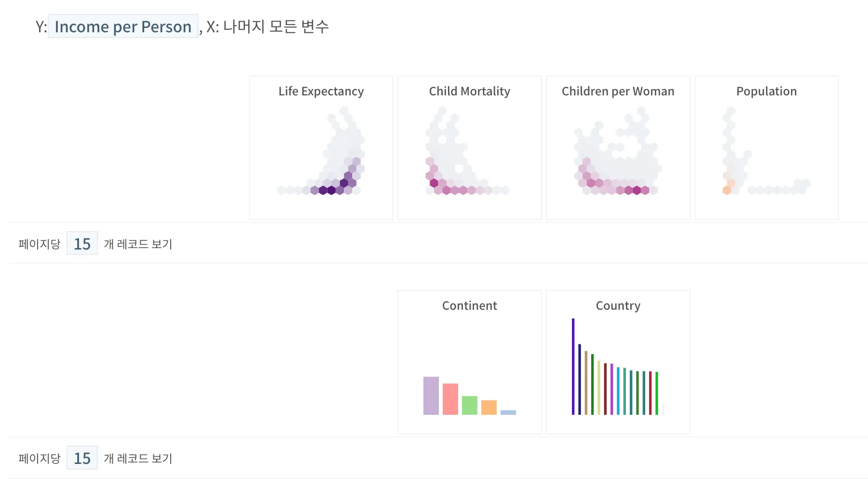This screenshot has height=502, width=868.
Task: Click the Country title text
Action: pyautogui.click(x=618, y=305)
